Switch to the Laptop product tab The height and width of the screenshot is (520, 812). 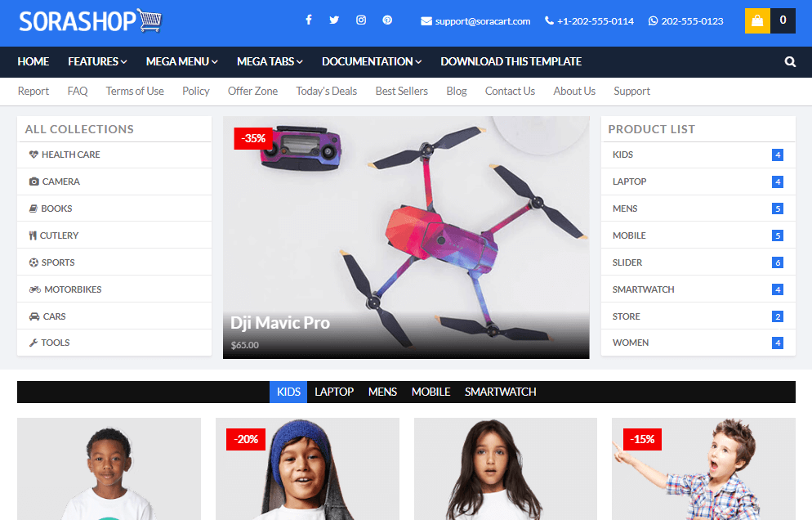pos(334,392)
